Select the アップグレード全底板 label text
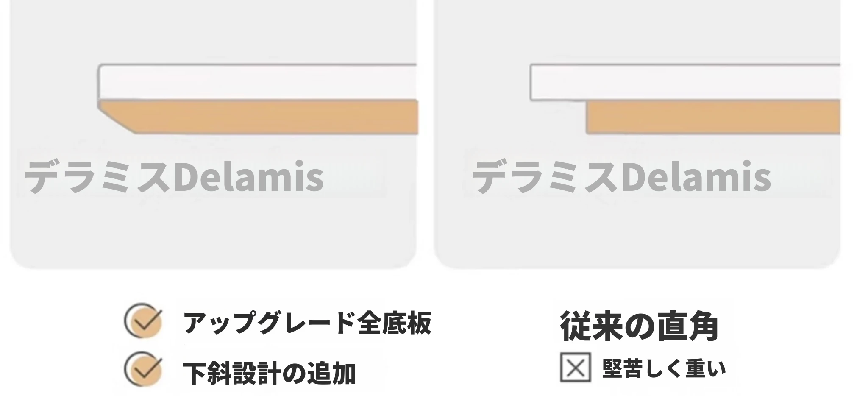 pos(307,323)
